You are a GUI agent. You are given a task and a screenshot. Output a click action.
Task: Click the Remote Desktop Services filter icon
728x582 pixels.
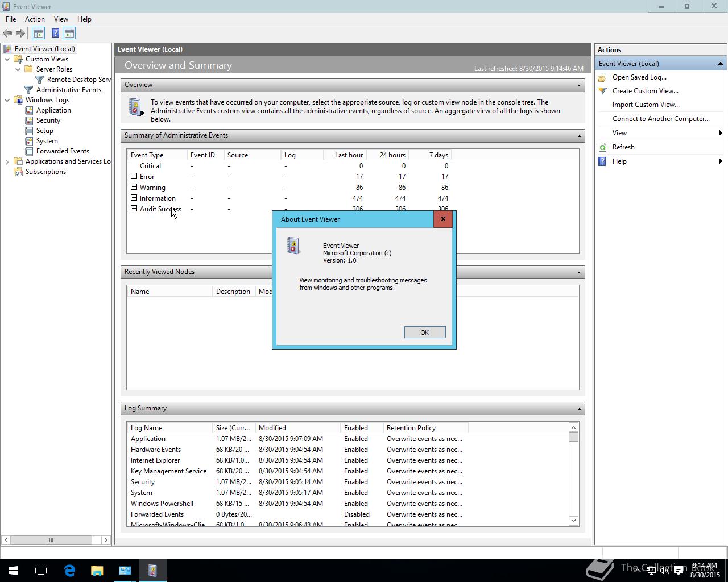click(x=40, y=80)
